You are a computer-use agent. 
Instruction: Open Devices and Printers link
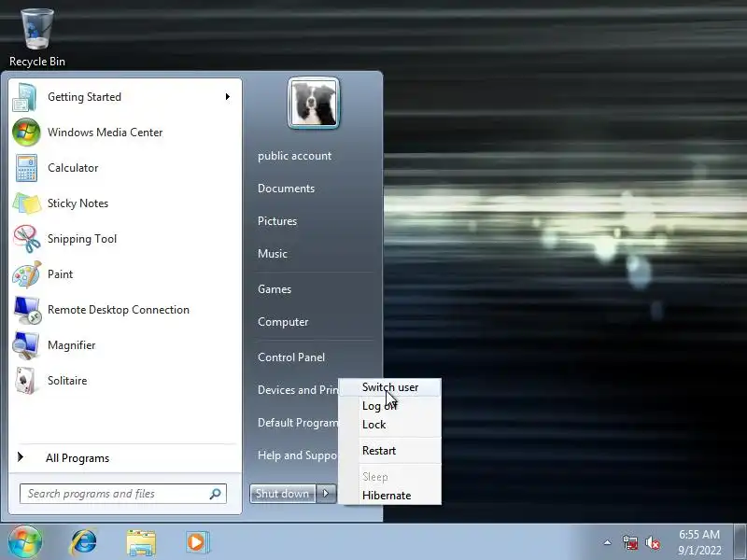[x=298, y=390]
